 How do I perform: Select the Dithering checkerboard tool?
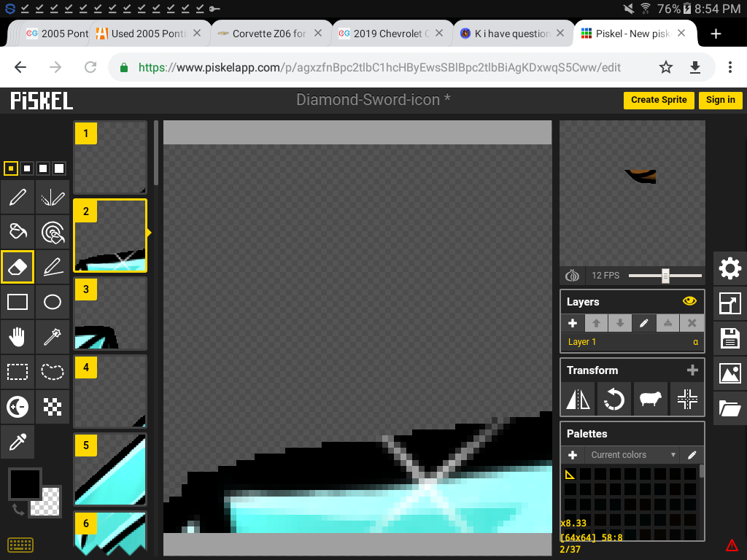(x=53, y=407)
